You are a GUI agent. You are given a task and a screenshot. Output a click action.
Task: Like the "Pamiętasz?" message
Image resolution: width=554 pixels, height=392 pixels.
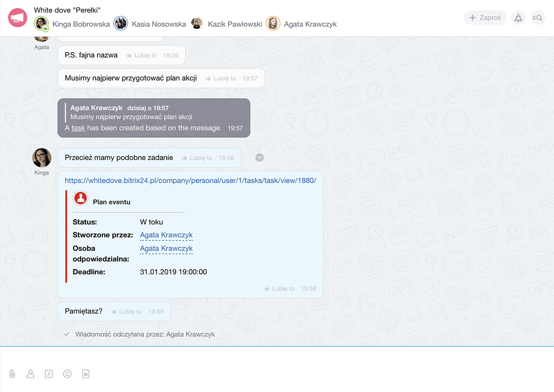(x=126, y=311)
